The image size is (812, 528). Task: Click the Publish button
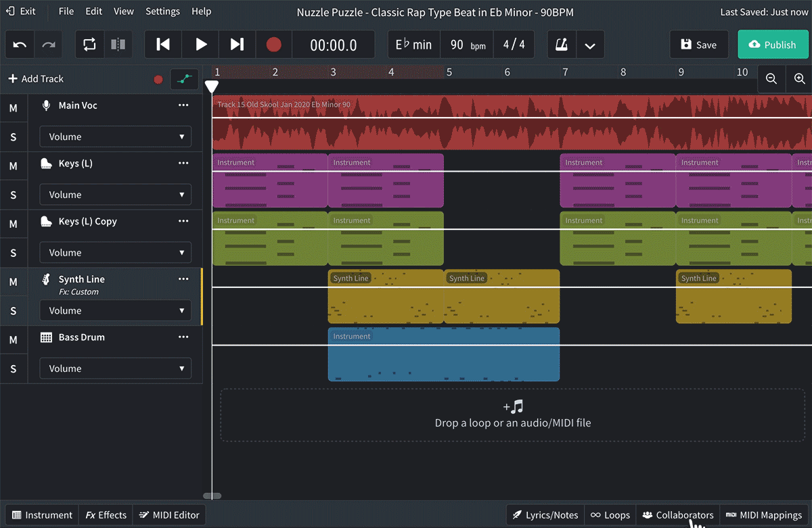click(773, 45)
